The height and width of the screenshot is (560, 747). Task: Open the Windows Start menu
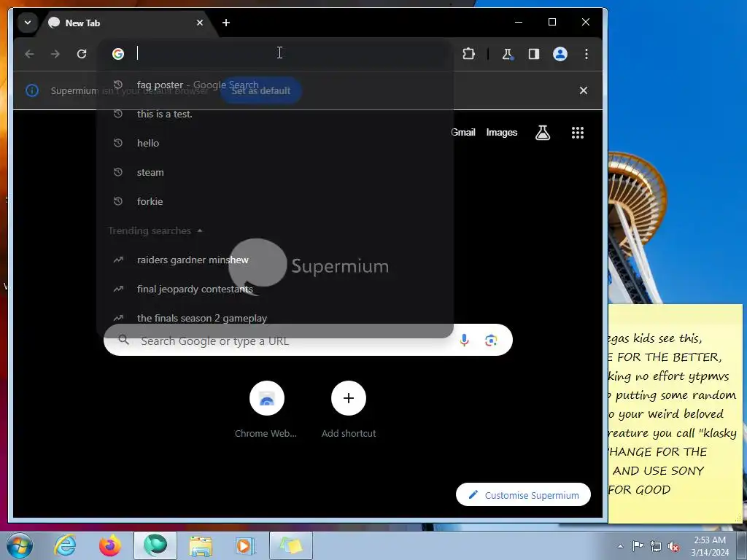coord(19,545)
